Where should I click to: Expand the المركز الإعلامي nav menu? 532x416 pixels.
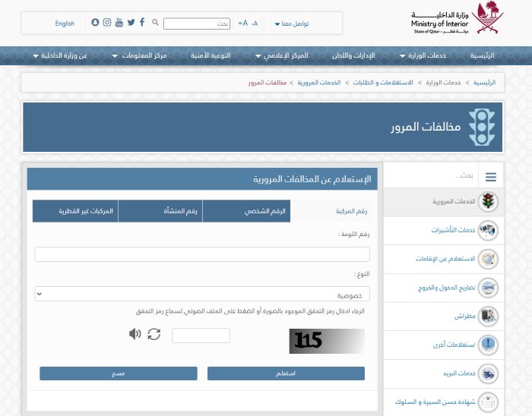click(x=282, y=55)
